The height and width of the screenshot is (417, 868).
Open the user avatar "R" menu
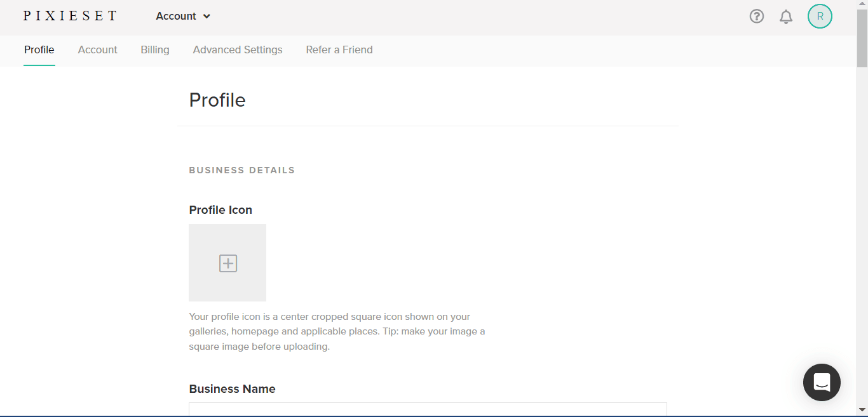coord(820,17)
